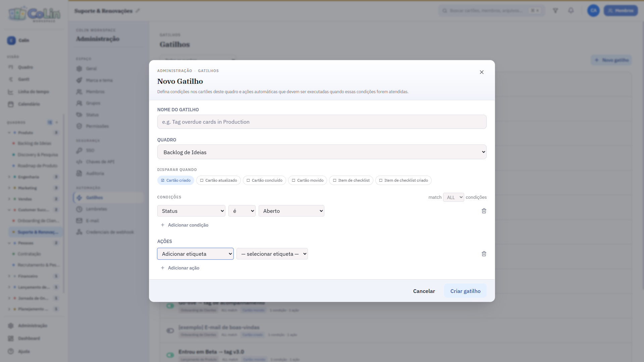Viewport: 644px width, 362px height.
Task: Click the Cancelar button
Action: tap(424, 291)
